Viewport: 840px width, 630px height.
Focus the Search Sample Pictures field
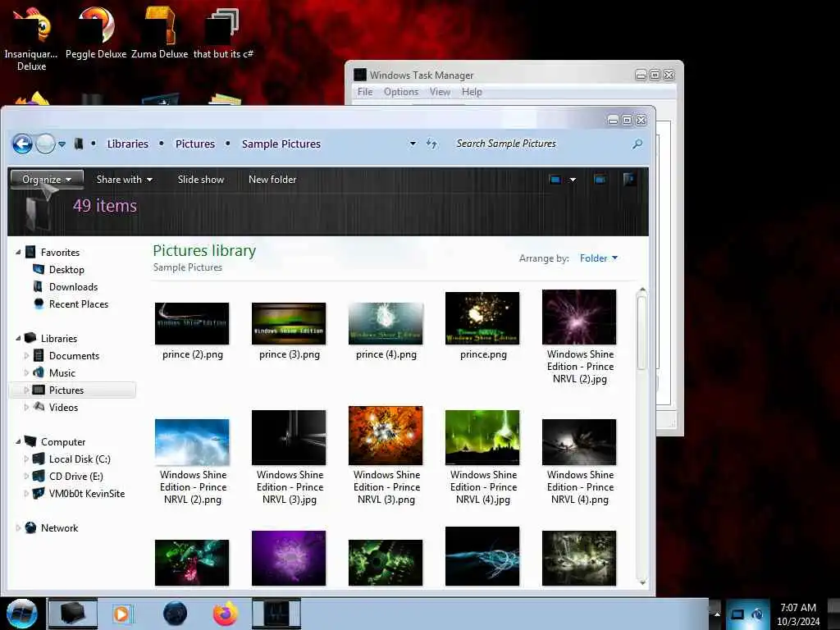(x=541, y=144)
